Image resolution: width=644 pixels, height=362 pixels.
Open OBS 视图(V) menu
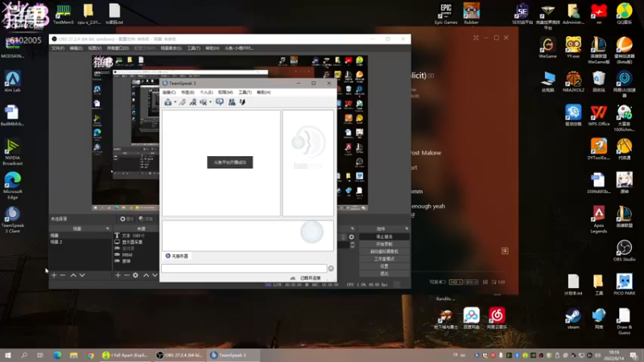coord(94,48)
